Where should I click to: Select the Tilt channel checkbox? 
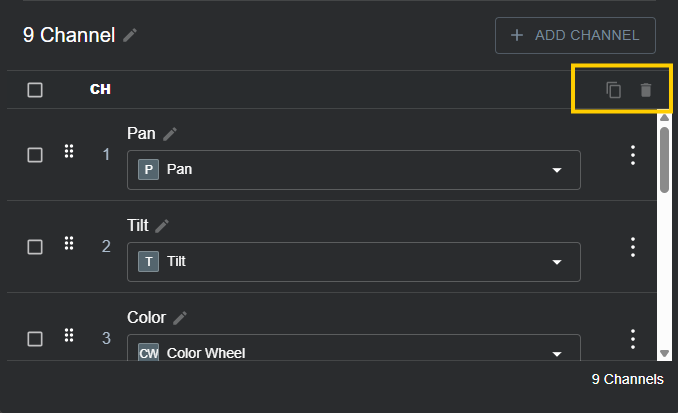[35, 247]
